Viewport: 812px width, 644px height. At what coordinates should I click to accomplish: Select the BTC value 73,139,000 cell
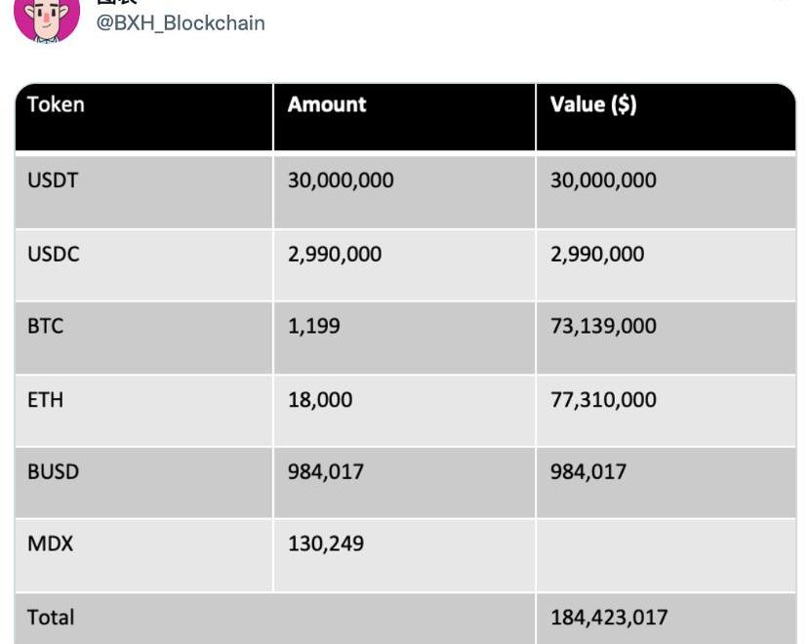tap(666, 338)
